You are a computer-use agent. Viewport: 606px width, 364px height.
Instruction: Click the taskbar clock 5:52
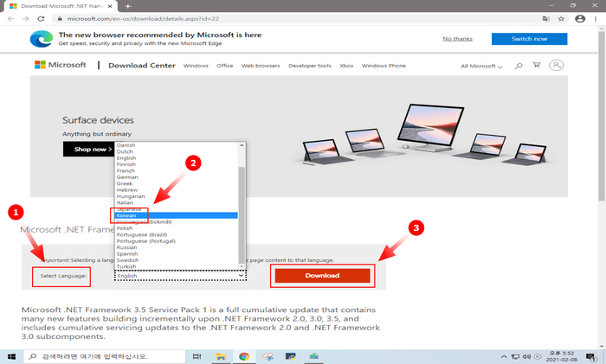(x=562, y=357)
